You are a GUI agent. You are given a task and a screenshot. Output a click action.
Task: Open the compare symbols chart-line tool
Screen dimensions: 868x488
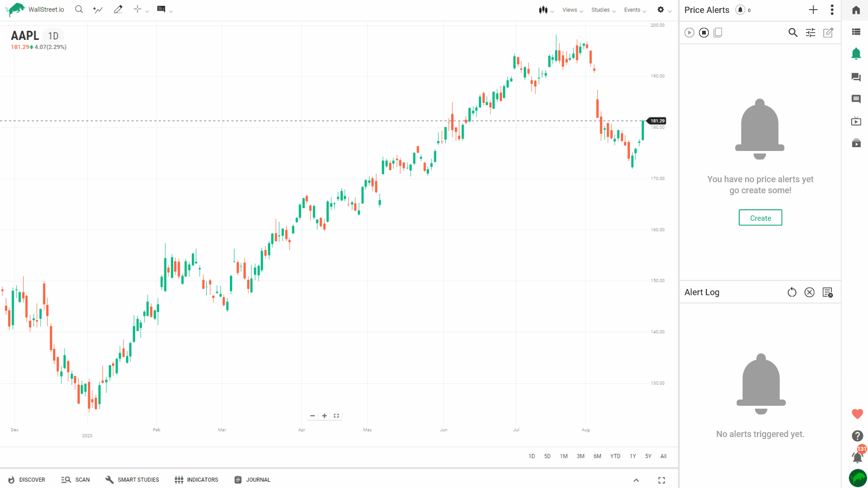[x=98, y=10]
